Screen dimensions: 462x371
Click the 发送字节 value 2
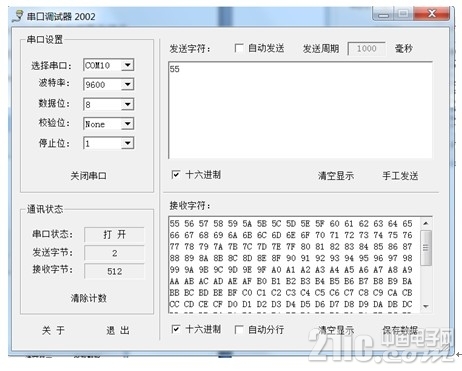[x=114, y=253]
